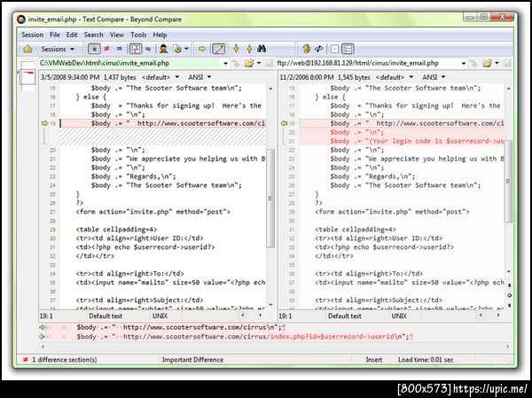The height and width of the screenshot is (398, 532).
Task: Open the Sessions dropdown
Action: 57,50
